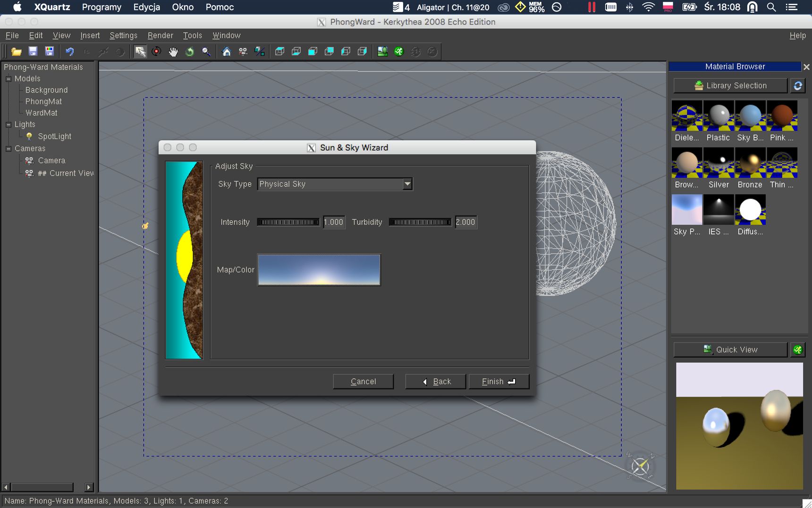Activate the Select arrow tool
Viewport: 812px width, 508px height.
140,52
